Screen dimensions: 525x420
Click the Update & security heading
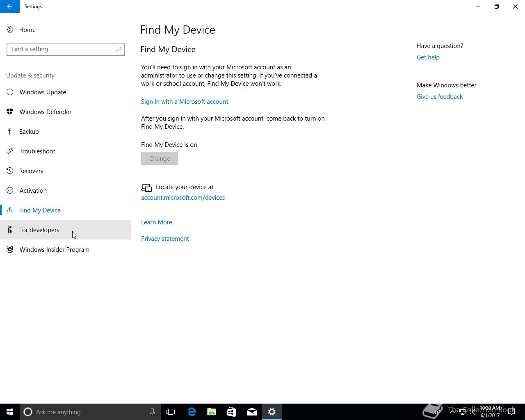point(30,75)
